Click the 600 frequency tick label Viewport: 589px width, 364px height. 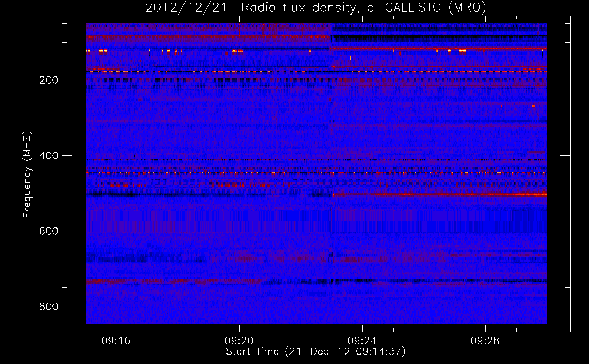click(x=49, y=232)
